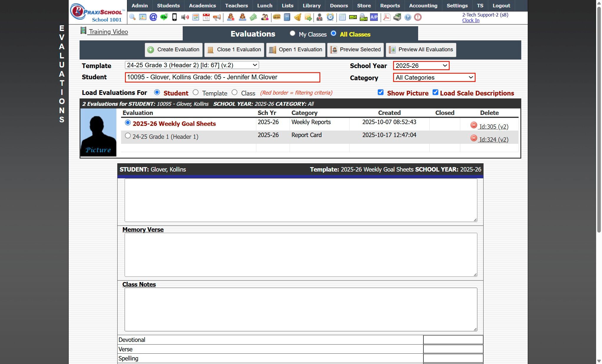Click inside the Memory Verse text area

pos(301,255)
